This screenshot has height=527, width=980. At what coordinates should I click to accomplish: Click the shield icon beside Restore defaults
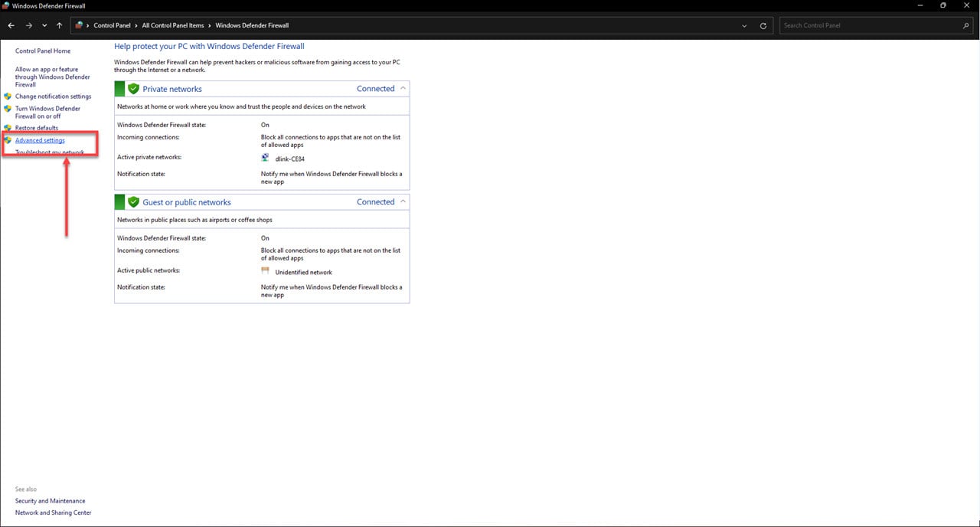[x=8, y=128]
